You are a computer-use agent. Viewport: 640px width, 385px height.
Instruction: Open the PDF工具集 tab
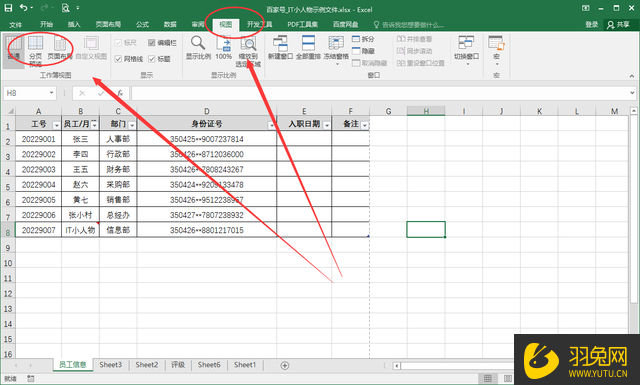(302, 24)
